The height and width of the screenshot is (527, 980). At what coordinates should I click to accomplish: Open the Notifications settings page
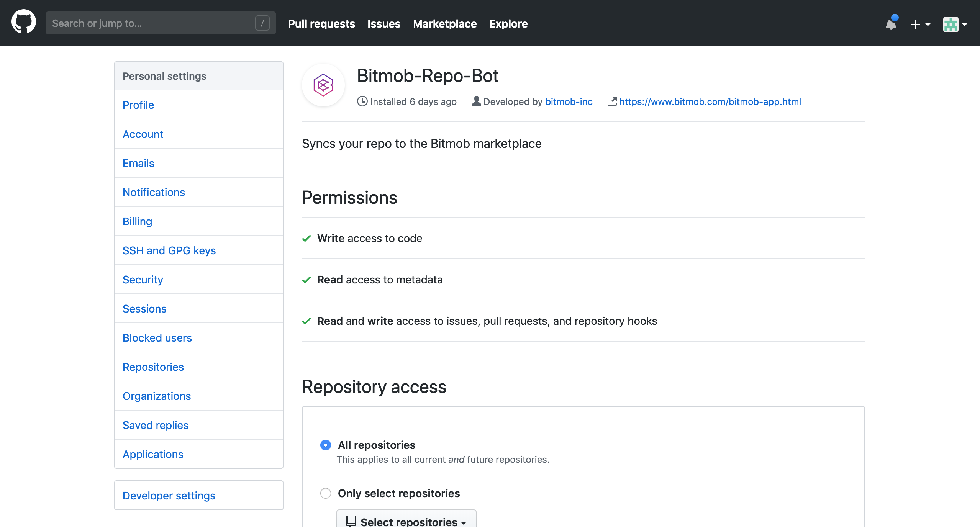199,192
